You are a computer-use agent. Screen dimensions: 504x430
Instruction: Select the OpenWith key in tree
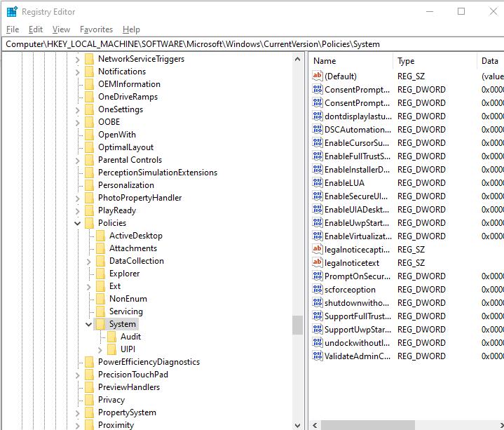click(x=117, y=135)
